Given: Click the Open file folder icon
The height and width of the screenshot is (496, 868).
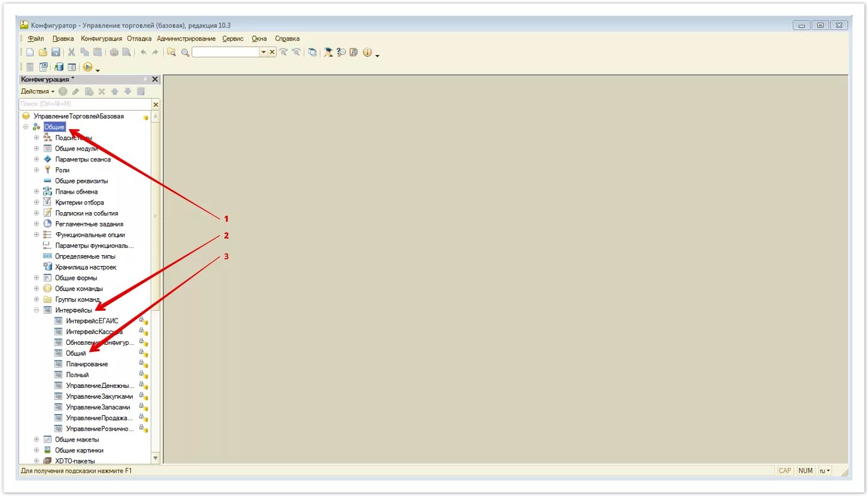Looking at the screenshot, I should pyautogui.click(x=42, y=52).
